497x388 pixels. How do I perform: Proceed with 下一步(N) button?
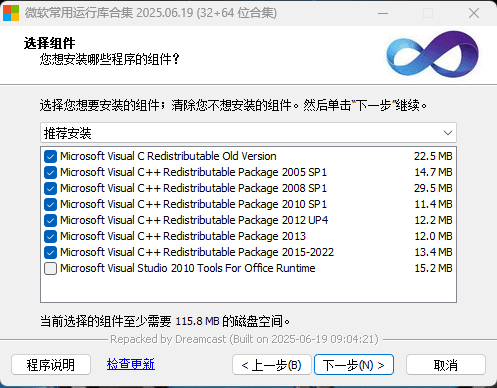pos(354,365)
